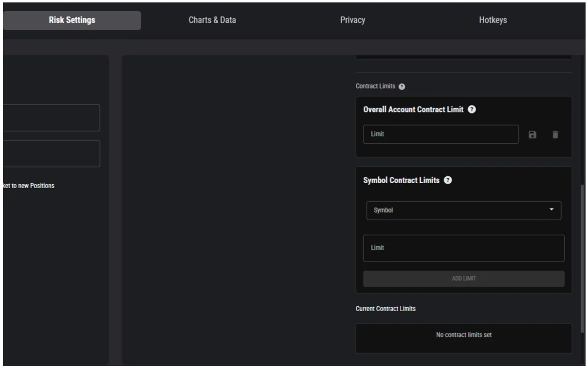
Task: Click the 'to new Positions' option label
Action: tap(28, 185)
